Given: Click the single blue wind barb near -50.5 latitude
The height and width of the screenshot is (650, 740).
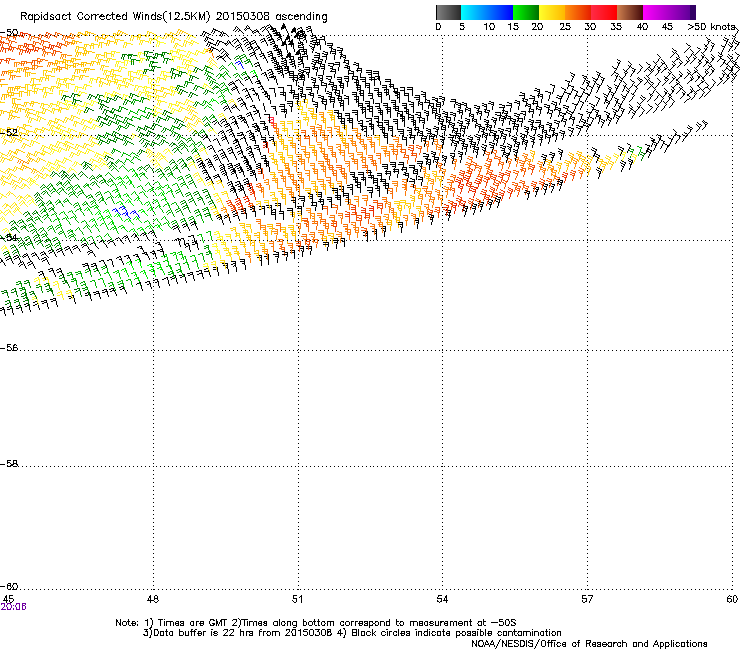Looking at the screenshot, I should pyautogui.click(x=240, y=64).
